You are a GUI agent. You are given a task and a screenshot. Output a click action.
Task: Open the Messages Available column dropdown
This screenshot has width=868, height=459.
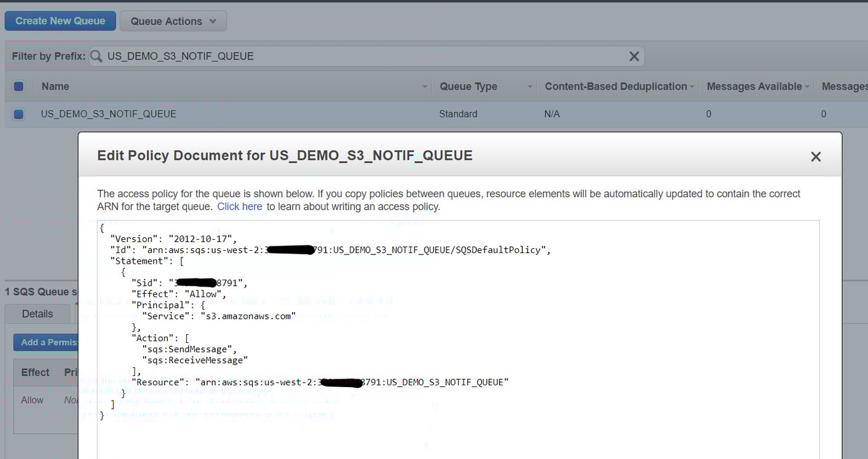pyautogui.click(x=806, y=87)
